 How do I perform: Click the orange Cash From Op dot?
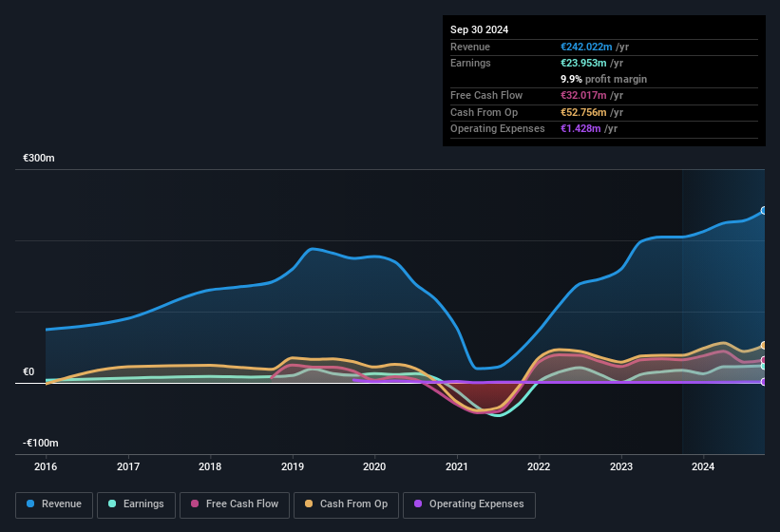310,504
